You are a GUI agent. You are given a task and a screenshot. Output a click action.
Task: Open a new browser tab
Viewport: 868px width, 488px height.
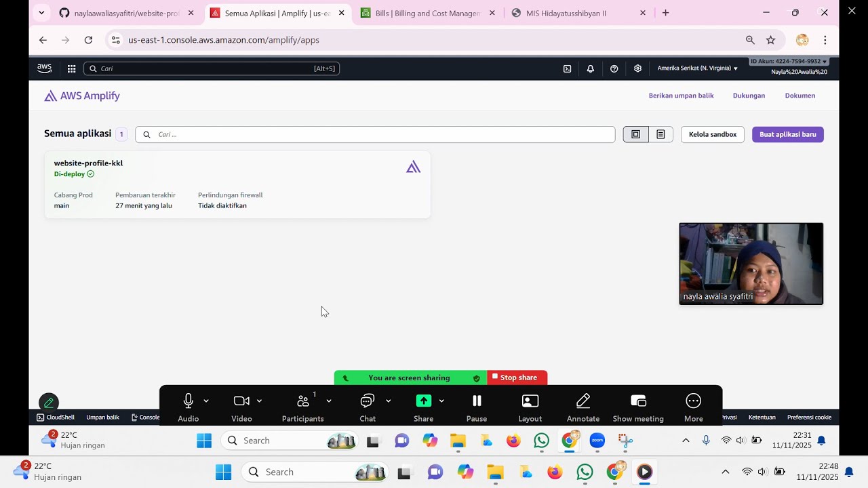pyautogui.click(x=665, y=13)
